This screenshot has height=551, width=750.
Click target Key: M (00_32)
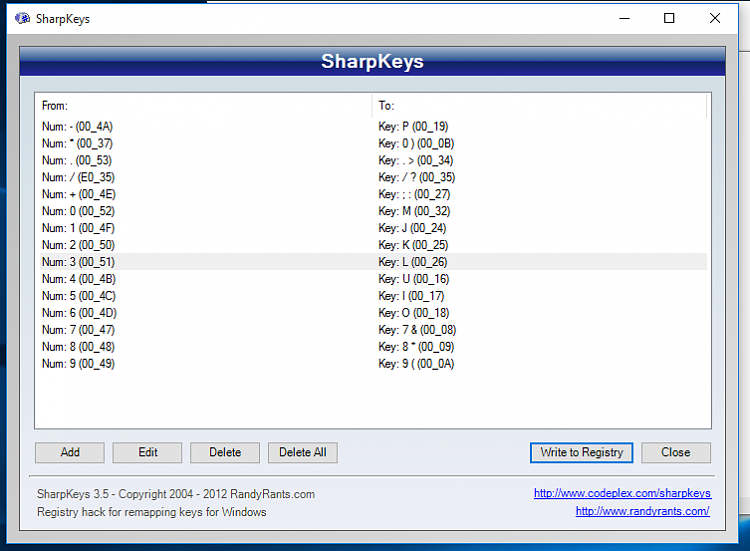point(414,211)
